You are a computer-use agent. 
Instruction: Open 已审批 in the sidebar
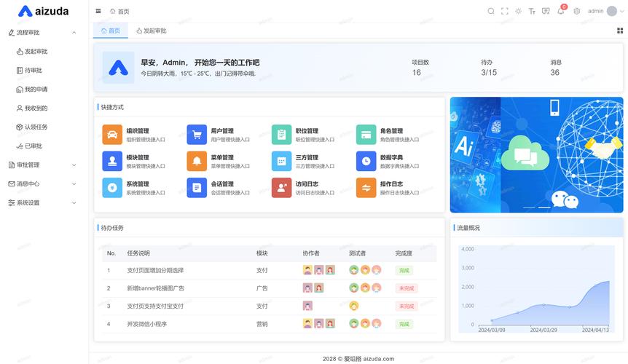[42, 146]
